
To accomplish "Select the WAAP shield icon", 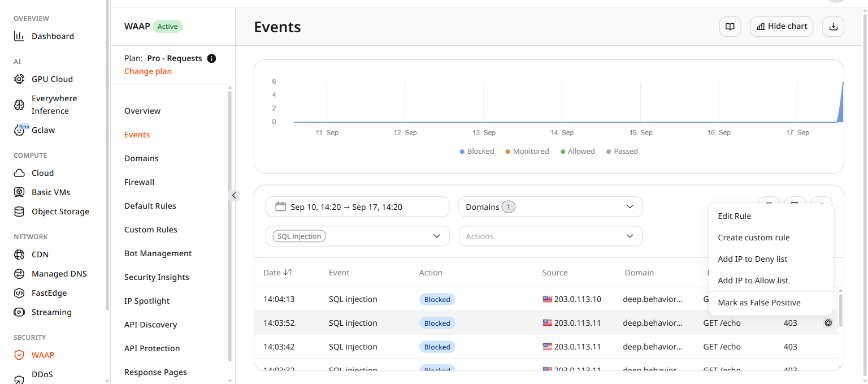I will point(19,355).
